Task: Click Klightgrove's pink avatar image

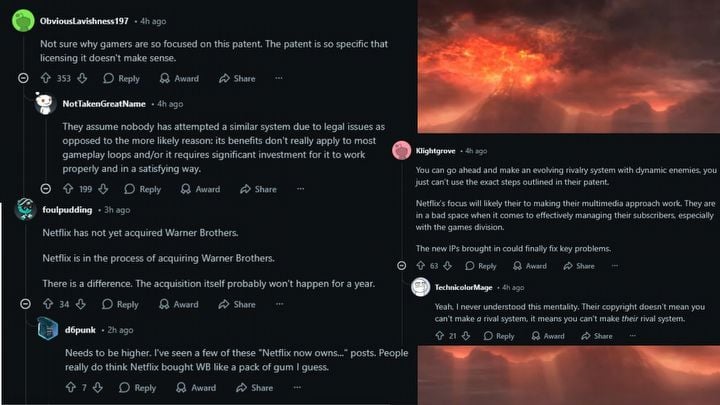Action: pos(401,151)
